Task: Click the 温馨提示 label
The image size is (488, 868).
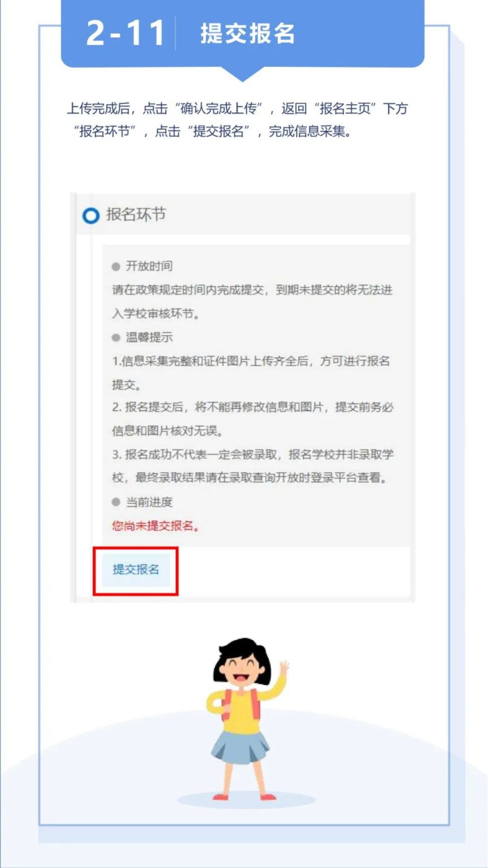Action: click(149, 337)
